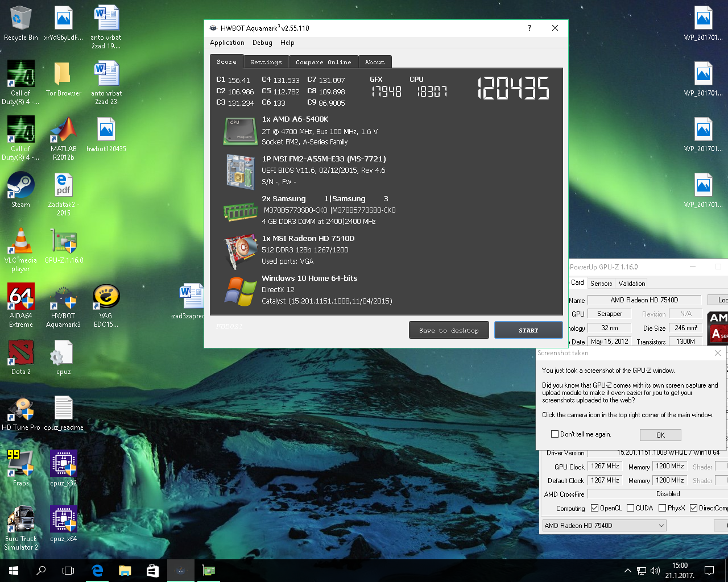The height and width of the screenshot is (582, 728).
Task: Open Debug menu in Aquamark
Action: (262, 43)
